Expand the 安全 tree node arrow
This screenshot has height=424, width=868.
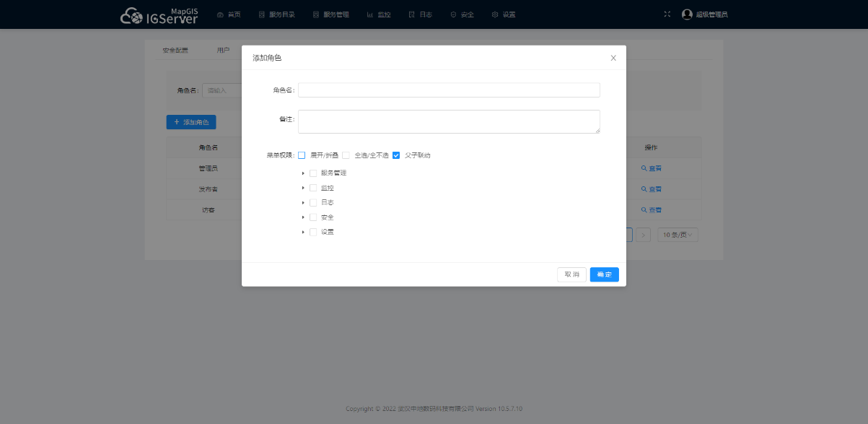(x=303, y=217)
